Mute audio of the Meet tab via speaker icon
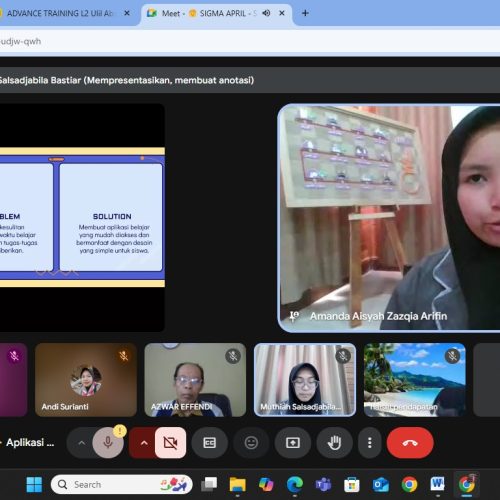 coord(266,13)
